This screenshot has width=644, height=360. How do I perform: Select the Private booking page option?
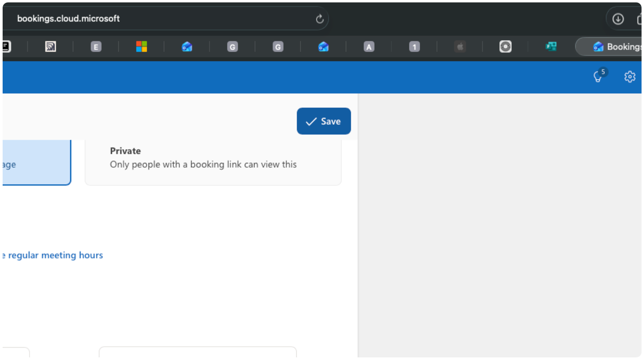[213, 162]
